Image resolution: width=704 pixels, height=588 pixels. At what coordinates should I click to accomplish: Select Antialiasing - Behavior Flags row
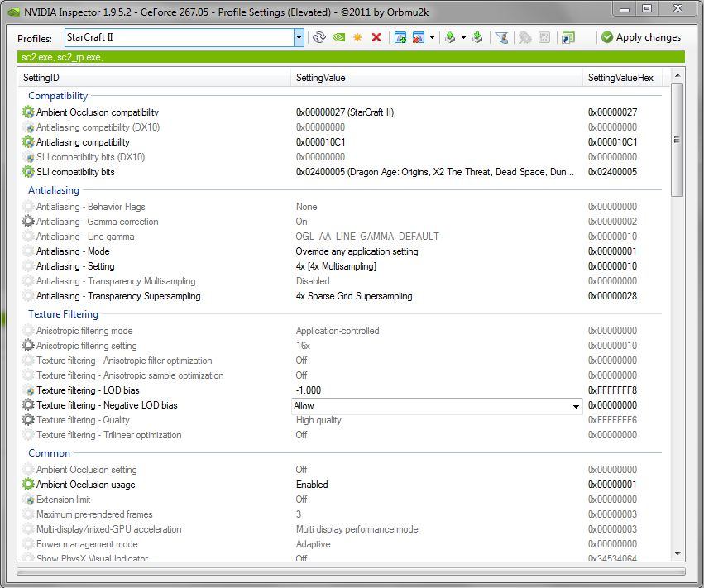(341, 207)
